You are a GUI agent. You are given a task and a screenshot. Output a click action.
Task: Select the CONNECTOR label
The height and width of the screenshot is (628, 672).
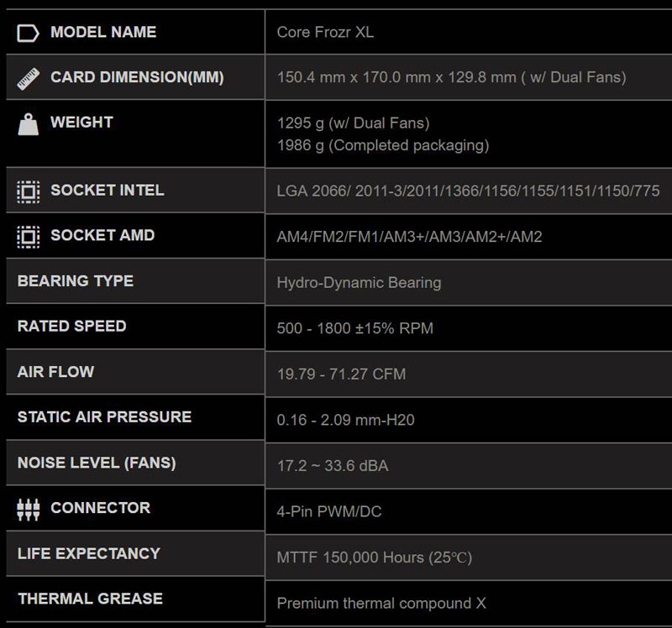[100, 508]
